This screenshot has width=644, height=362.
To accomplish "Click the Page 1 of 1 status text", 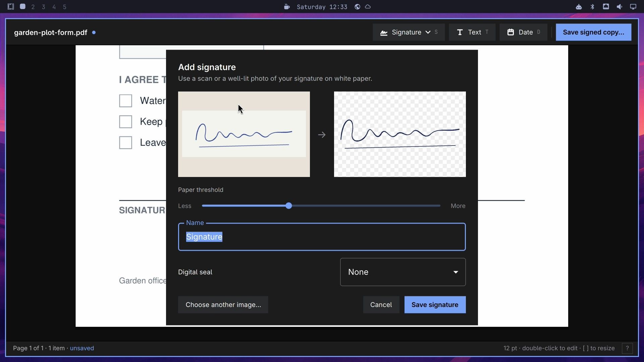I will coord(28,348).
